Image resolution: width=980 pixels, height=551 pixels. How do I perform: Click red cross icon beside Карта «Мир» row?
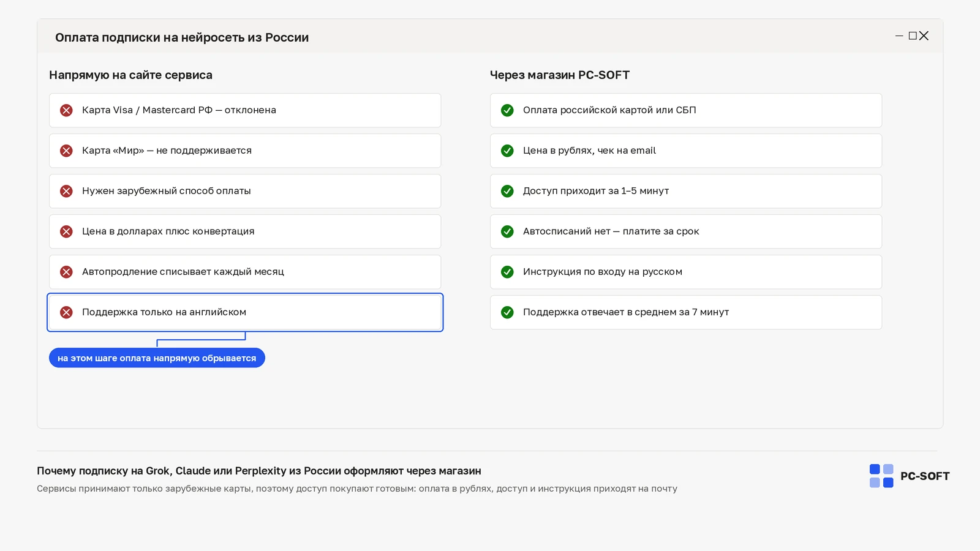pos(66,151)
